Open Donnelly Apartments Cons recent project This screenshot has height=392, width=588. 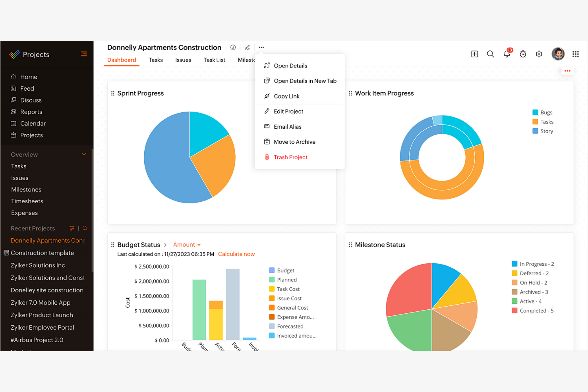[47, 240]
